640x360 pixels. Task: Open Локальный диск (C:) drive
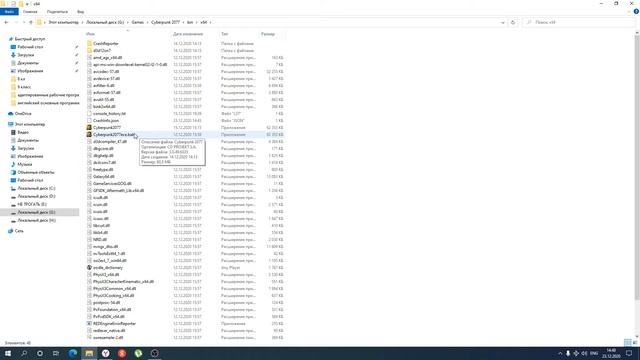pyautogui.click(x=36, y=189)
